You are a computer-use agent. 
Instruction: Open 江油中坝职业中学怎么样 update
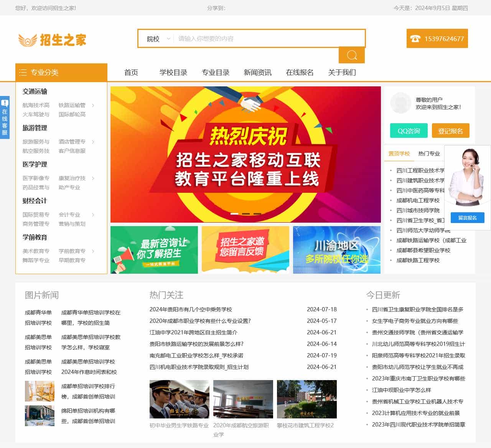(x=402, y=390)
